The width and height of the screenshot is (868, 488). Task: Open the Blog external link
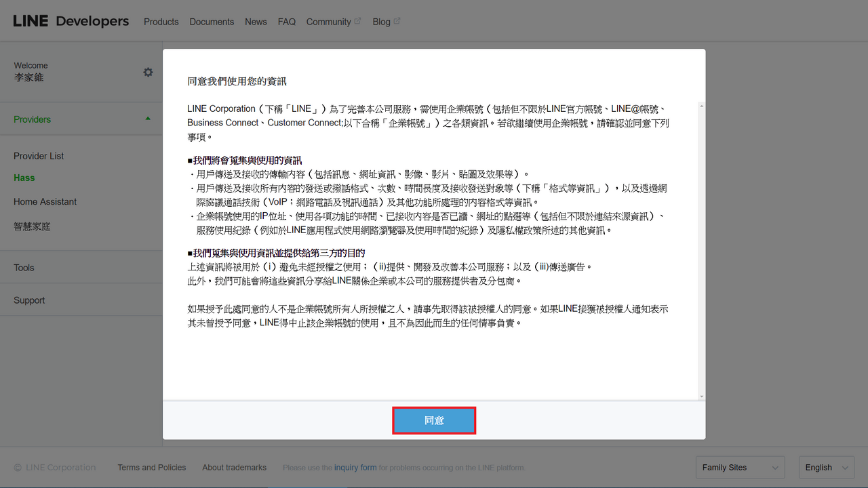[x=387, y=22]
